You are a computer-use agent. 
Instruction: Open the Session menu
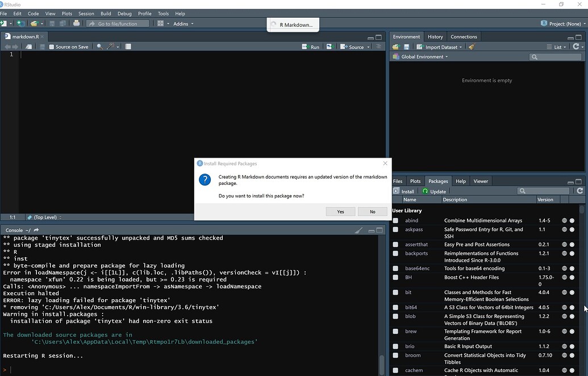[86, 14]
